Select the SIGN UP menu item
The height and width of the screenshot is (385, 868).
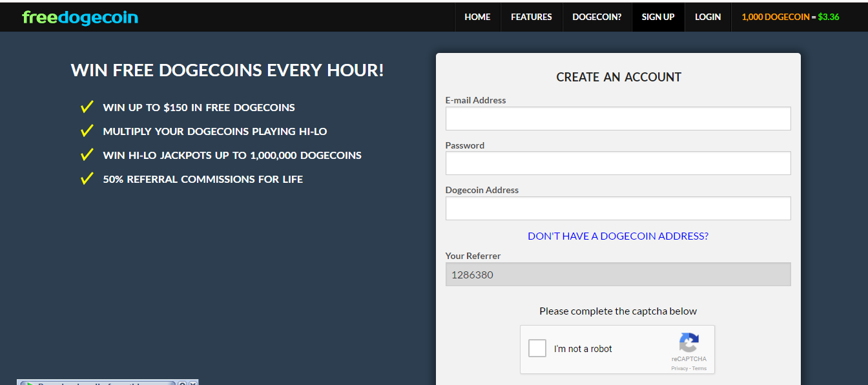coord(658,17)
